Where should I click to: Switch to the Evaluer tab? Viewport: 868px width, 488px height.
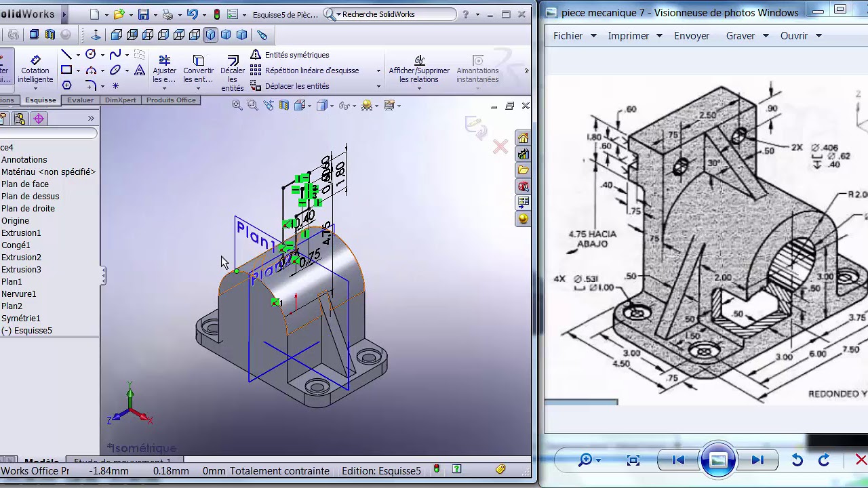pyautogui.click(x=80, y=100)
